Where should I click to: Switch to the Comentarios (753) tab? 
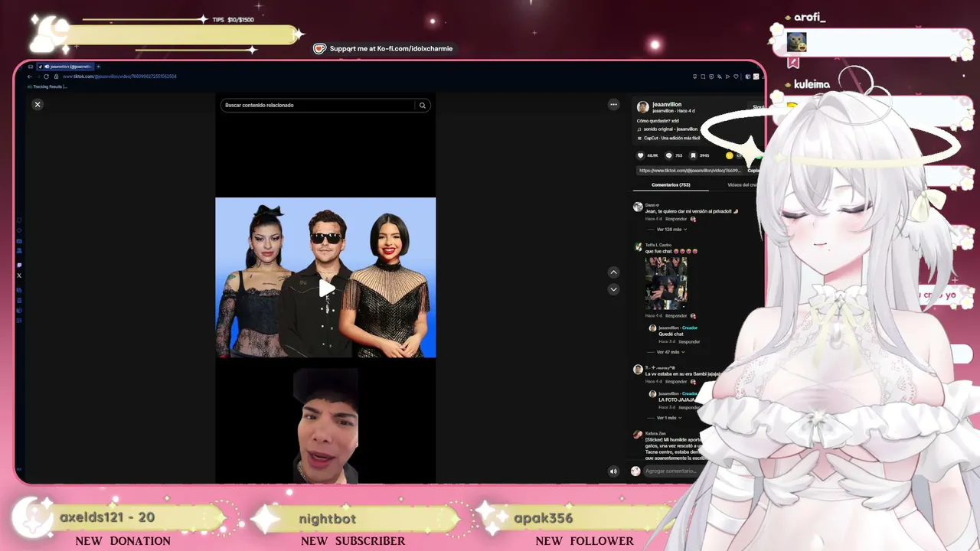click(x=671, y=185)
